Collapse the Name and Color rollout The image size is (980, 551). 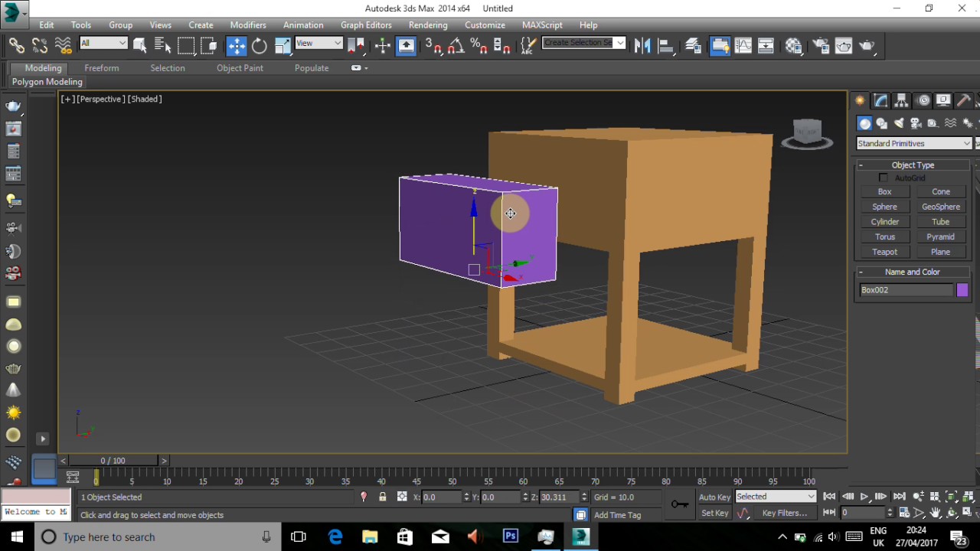913,272
